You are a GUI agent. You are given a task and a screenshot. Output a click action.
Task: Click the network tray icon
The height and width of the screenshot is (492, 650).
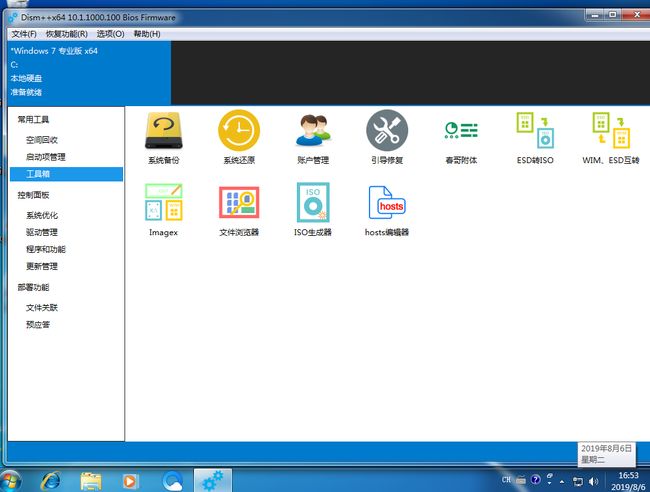point(577,481)
